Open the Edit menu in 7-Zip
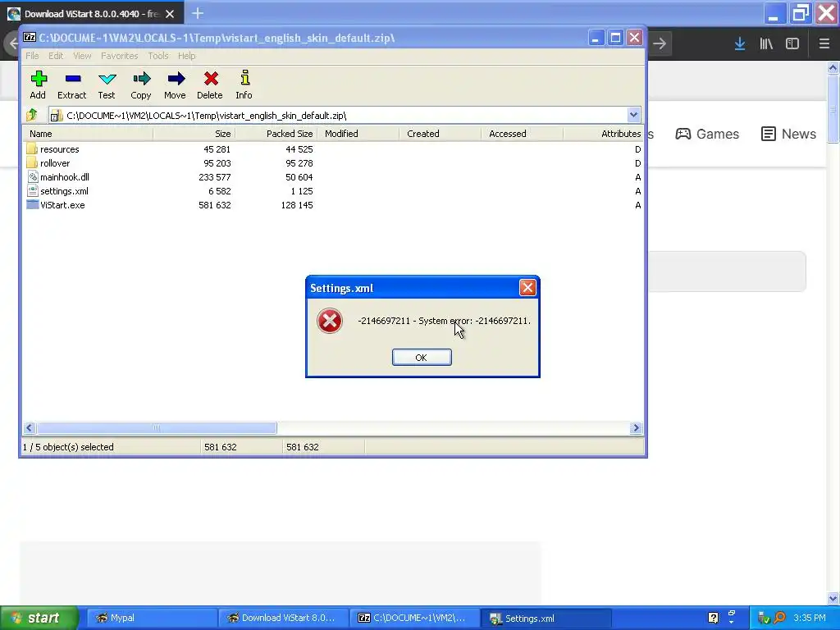 (56, 56)
